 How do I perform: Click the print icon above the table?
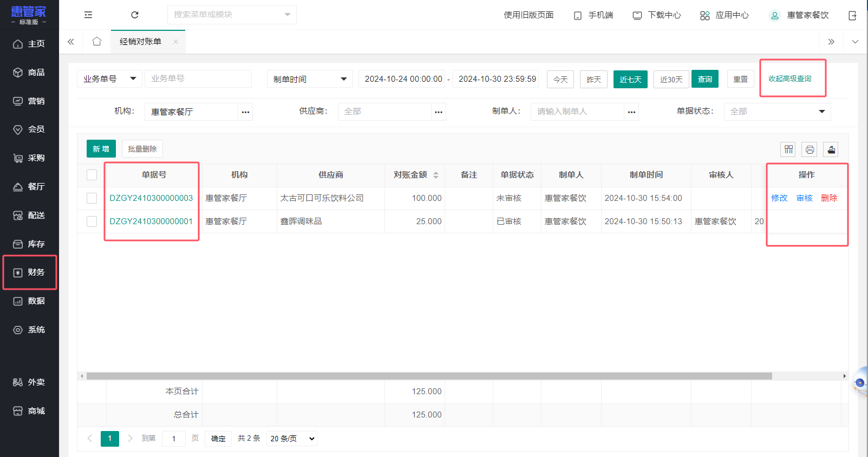coord(810,149)
